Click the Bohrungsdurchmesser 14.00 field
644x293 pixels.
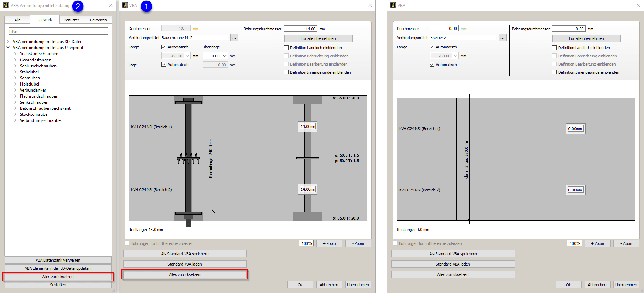[x=300, y=29]
